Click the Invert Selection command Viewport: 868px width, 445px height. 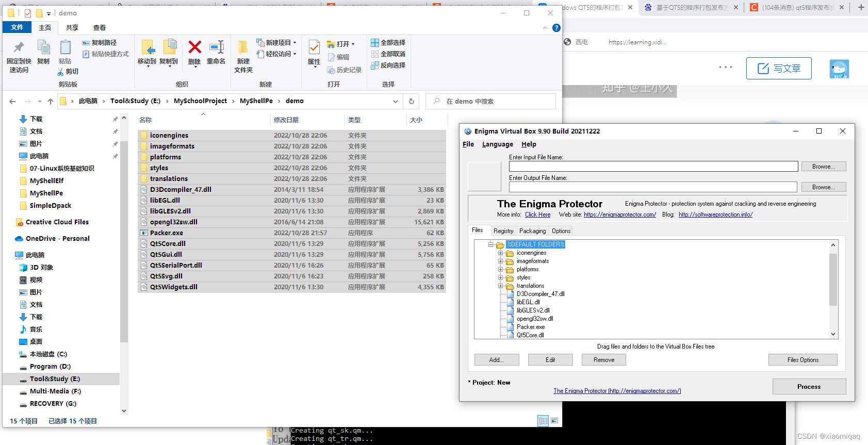pos(388,65)
